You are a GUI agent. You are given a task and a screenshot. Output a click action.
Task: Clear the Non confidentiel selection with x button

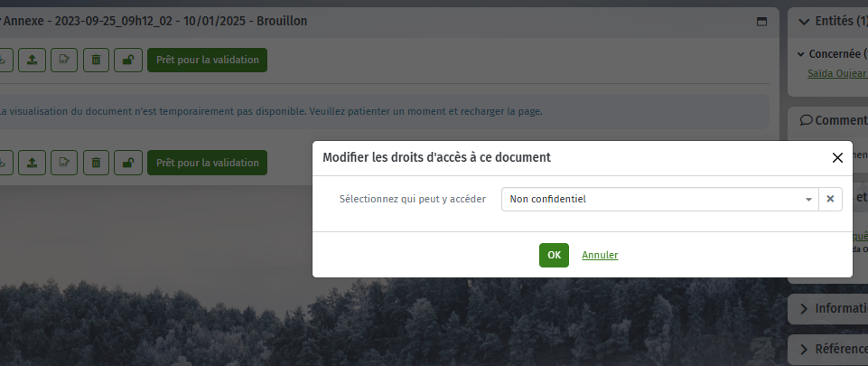[830, 200]
